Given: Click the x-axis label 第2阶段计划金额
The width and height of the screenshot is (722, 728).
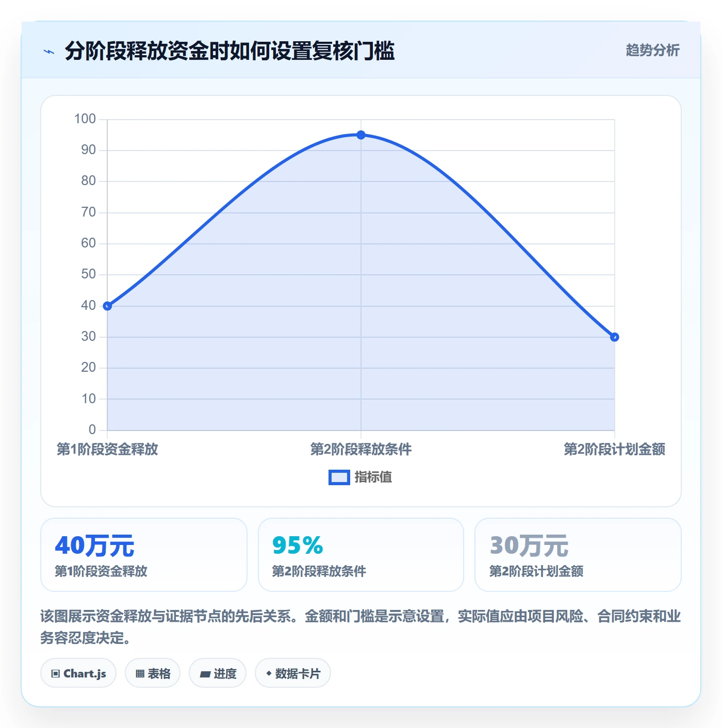Looking at the screenshot, I should [614, 449].
